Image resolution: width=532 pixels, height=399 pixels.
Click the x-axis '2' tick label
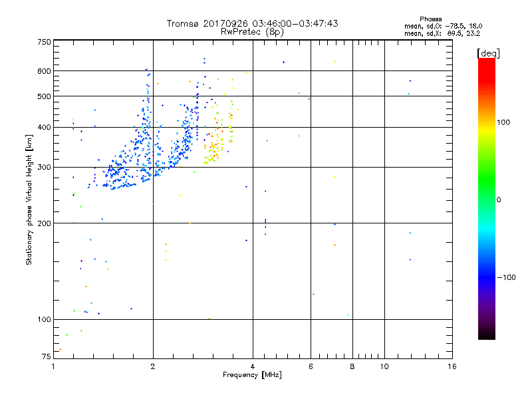point(153,366)
